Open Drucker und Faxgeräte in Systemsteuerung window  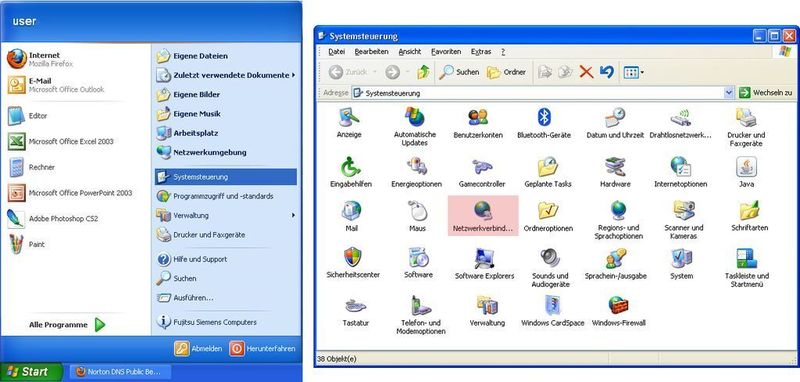click(x=746, y=127)
